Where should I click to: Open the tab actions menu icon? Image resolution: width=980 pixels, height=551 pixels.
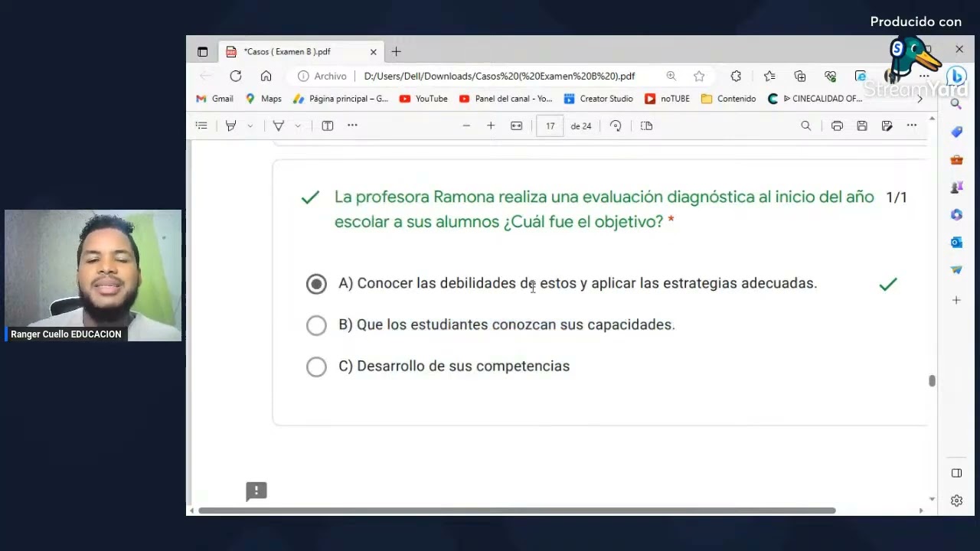[202, 52]
